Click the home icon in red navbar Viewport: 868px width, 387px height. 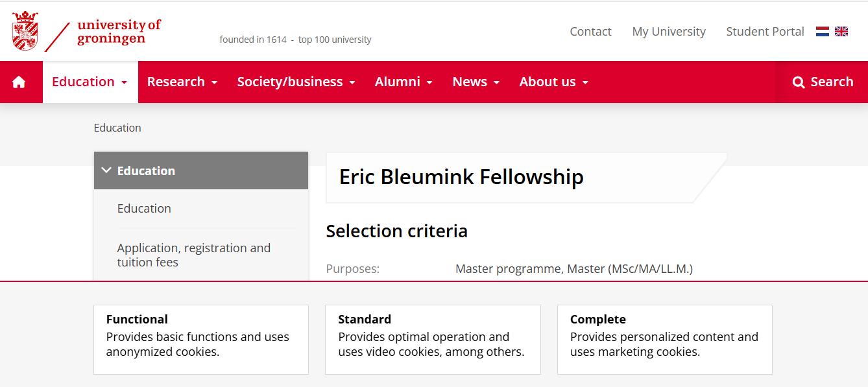coord(19,82)
